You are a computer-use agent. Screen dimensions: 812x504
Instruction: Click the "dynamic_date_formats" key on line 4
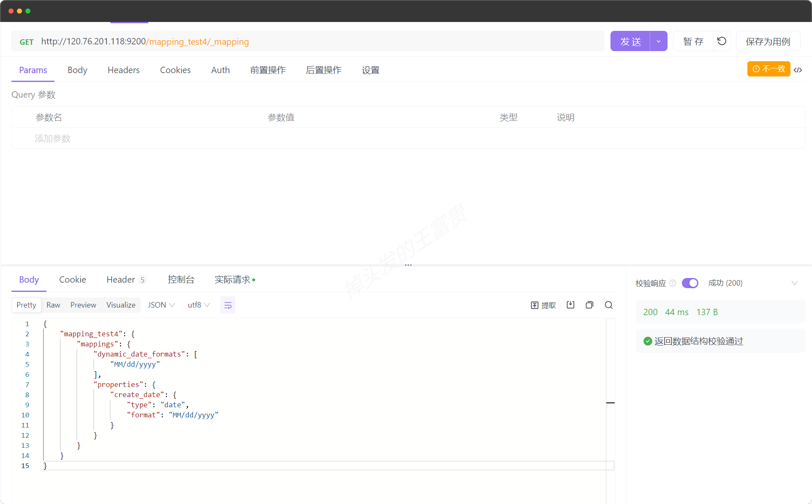(139, 354)
